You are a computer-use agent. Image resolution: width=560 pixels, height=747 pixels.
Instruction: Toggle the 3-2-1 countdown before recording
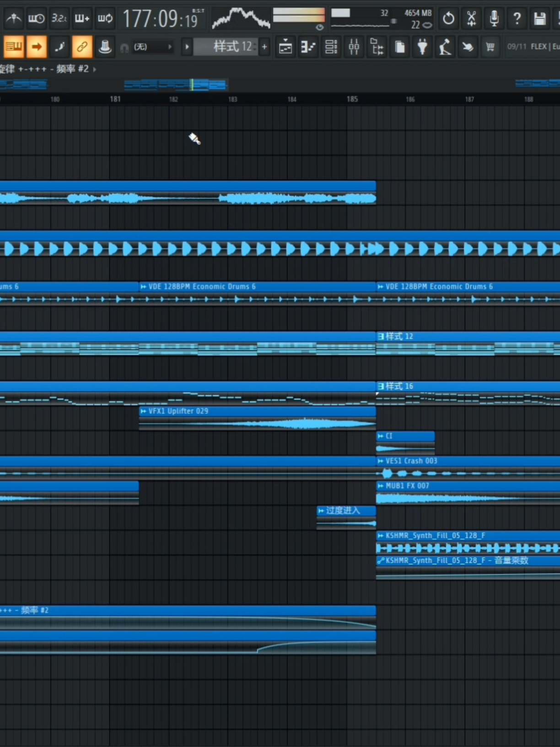(59, 18)
